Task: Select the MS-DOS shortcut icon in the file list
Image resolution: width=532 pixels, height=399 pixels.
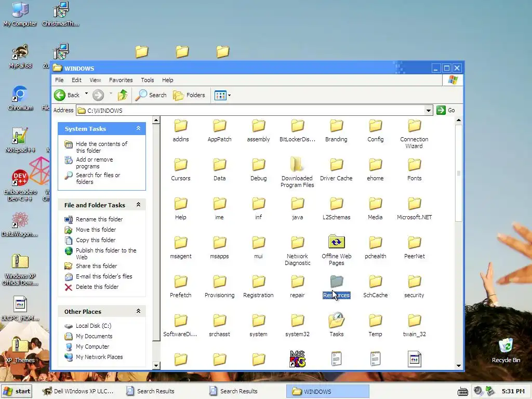Action: 297,359
